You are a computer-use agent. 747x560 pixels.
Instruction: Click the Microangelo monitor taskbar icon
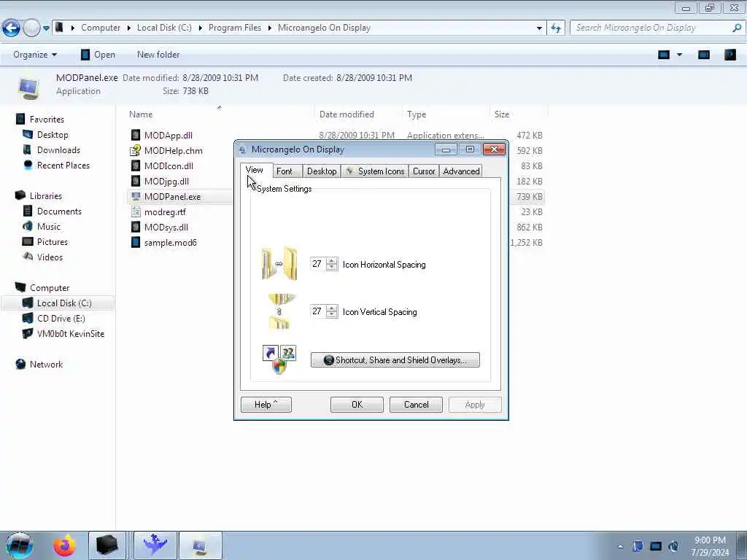point(201,545)
